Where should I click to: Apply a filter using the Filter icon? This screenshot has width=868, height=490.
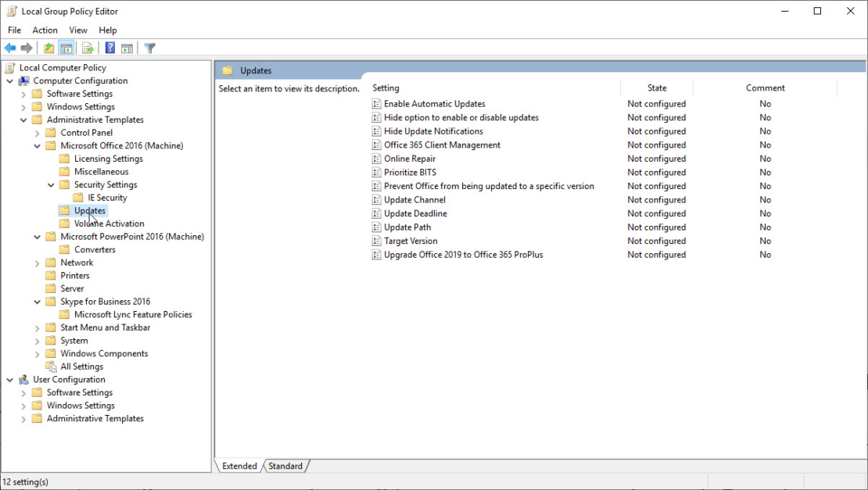(x=149, y=48)
